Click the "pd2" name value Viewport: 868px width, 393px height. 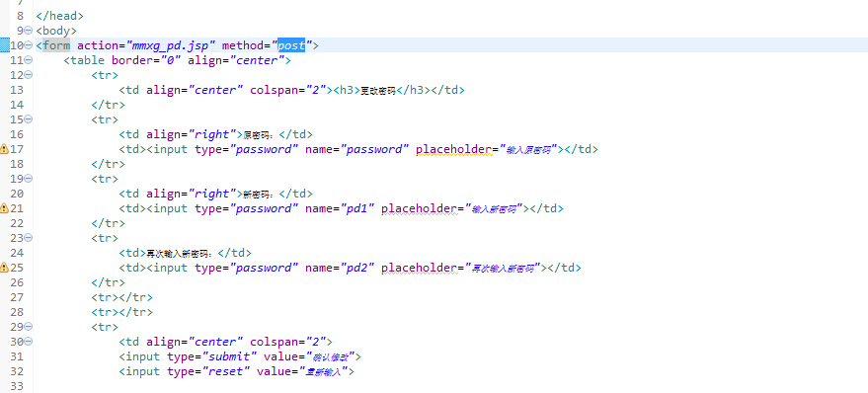click(357, 268)
